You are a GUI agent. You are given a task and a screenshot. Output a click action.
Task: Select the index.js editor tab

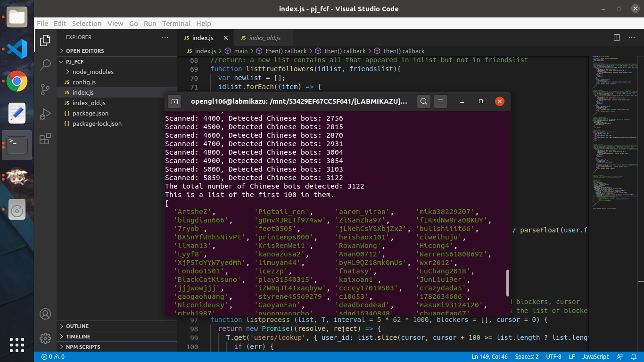[x=205, y=38]
